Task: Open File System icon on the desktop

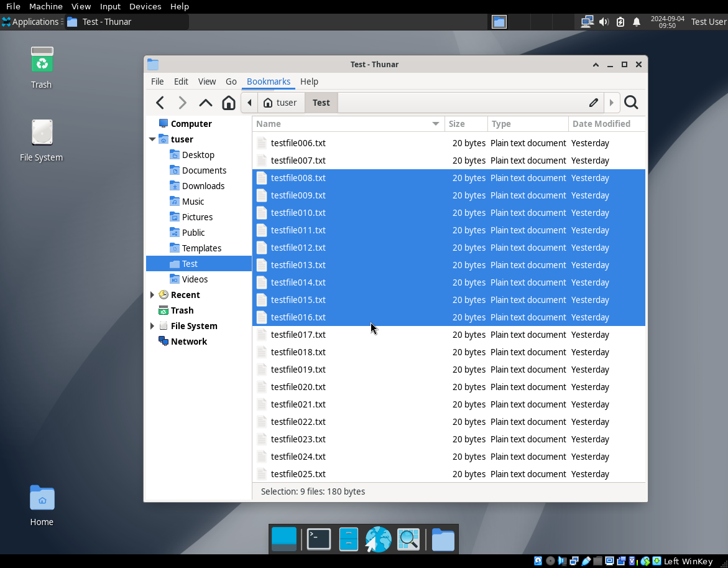Action: pos(41,140)
